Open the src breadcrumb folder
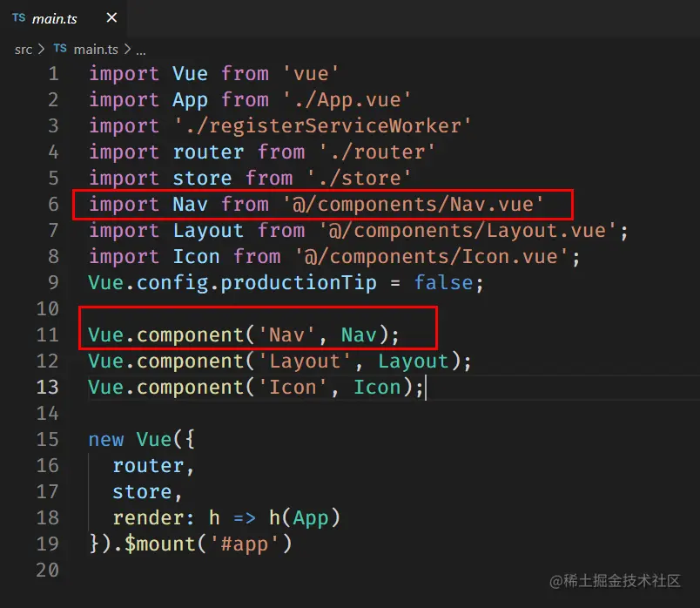The width and height of the screenshot is (700, 608). point(24,49)
